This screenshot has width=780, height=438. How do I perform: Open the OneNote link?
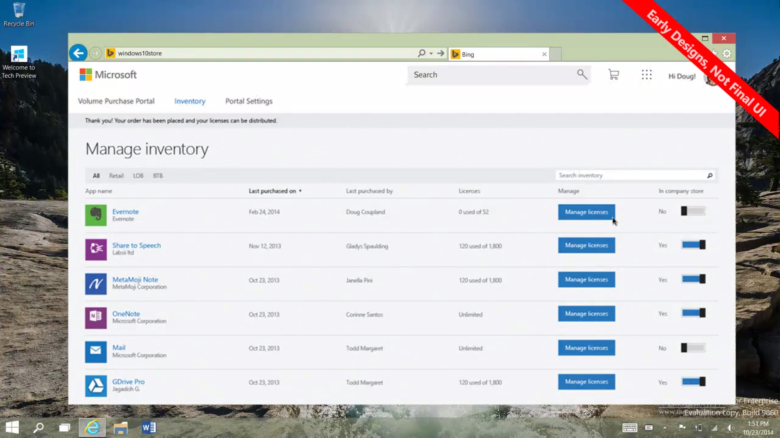[x=126, y=314]
